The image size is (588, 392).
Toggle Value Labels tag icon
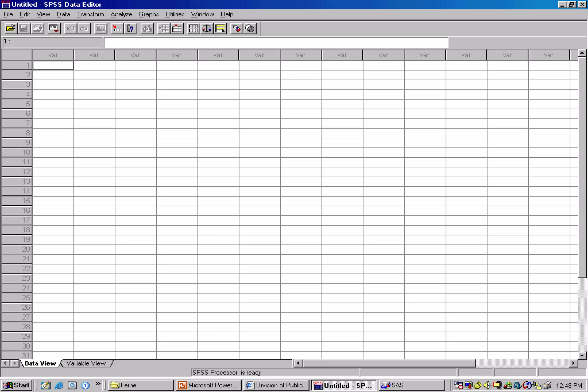click(x=237, y=28)
